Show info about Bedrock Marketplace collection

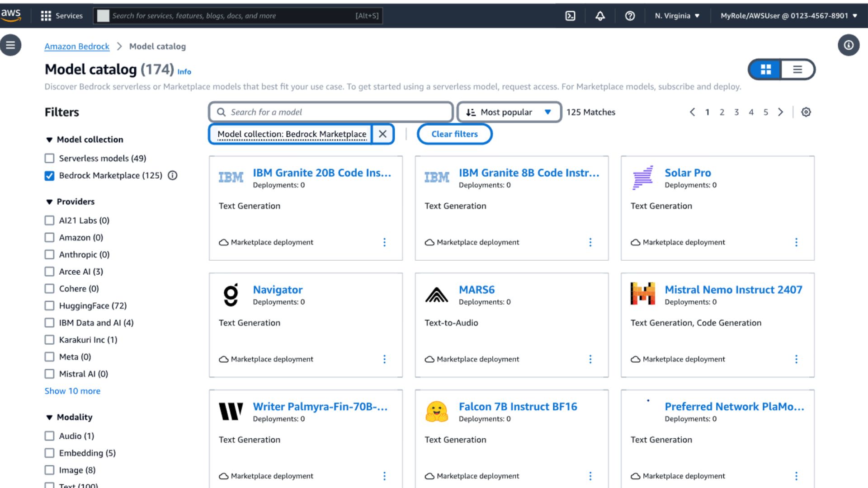click(x=173, y=175)
